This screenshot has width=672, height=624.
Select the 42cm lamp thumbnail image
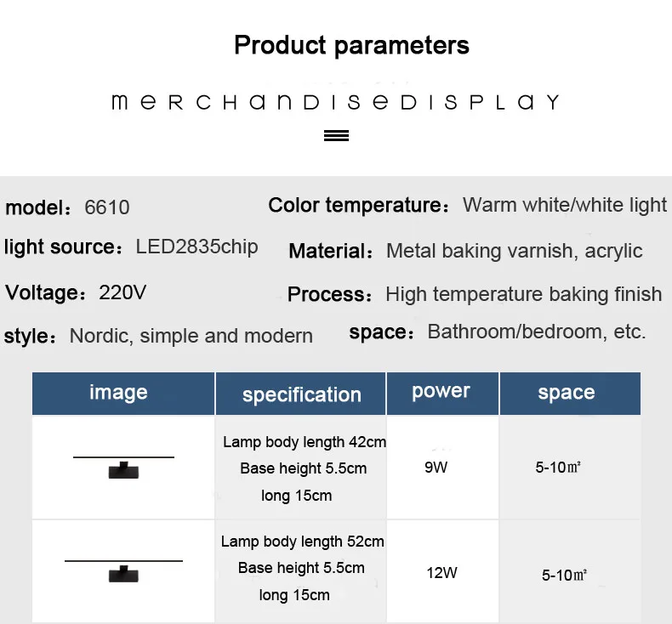tap(123, 468)
